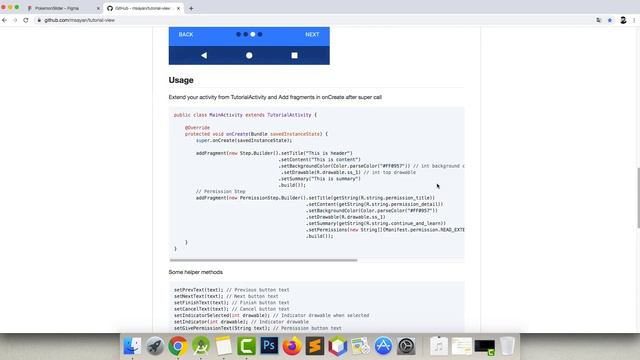Go back with the browser back arrow
This screenshot has width=640, height=360.
(x=4, y=20)
